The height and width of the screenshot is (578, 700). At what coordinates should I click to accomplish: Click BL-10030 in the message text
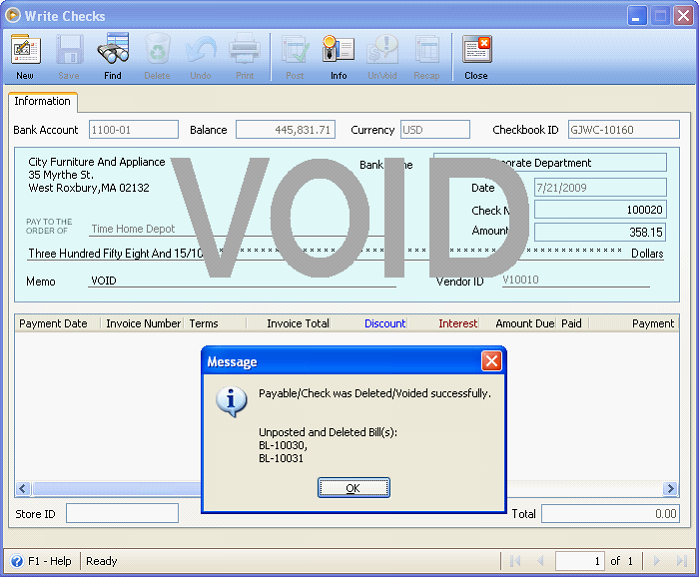pyautogui.click(x=282, y=445)
